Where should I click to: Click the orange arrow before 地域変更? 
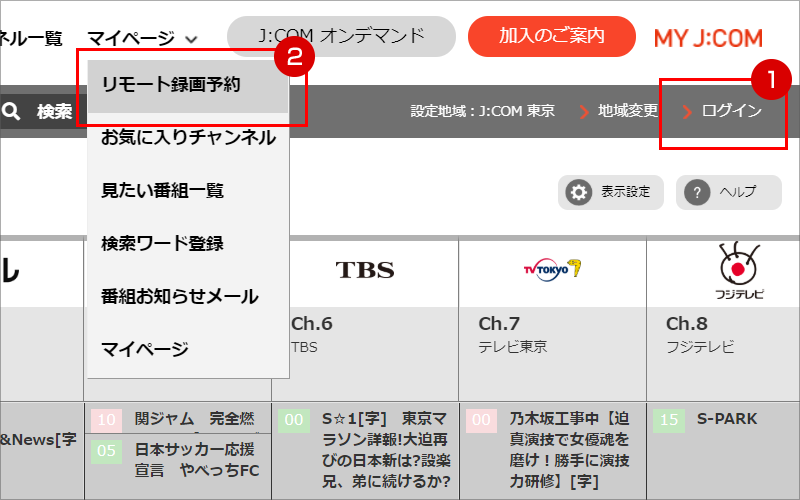point(584,112)
